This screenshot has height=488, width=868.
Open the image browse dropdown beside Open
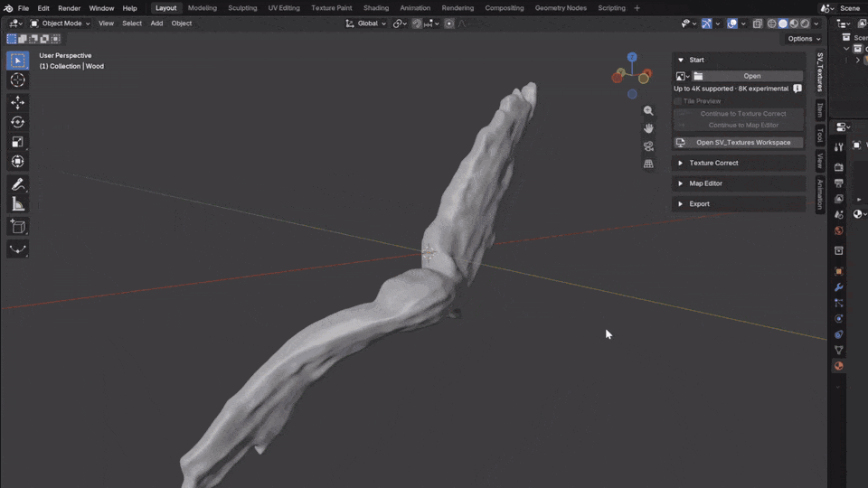point(683,76)
